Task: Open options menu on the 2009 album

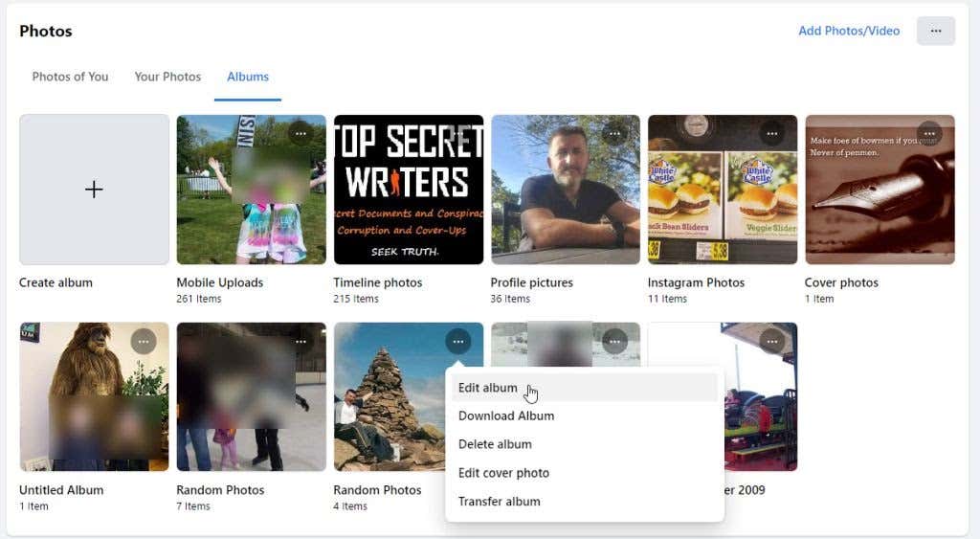Action: click(772, 342)
